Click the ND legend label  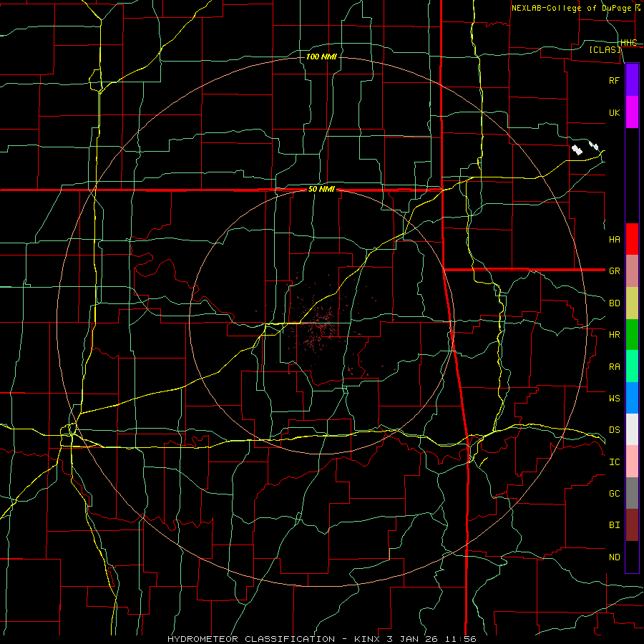[x=614, y=557]
